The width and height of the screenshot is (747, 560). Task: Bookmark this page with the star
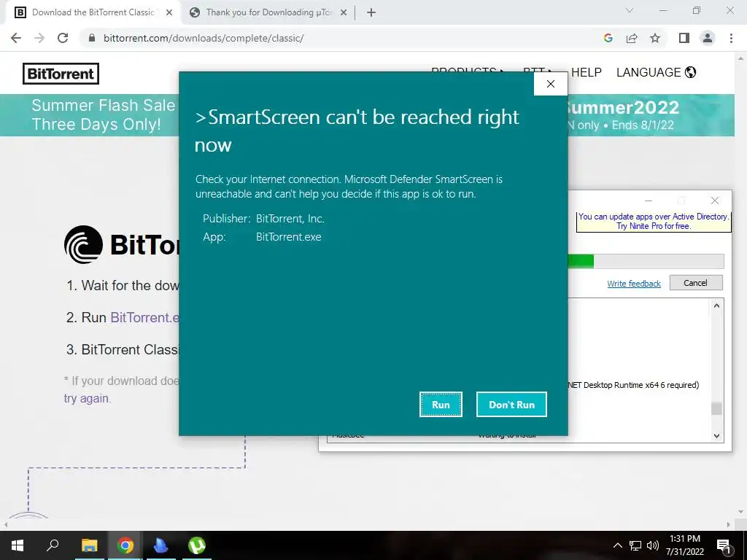click(655, 38)
